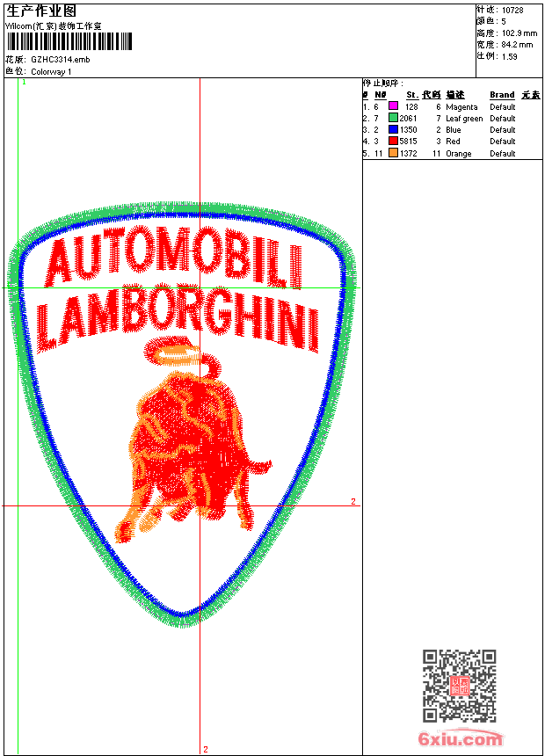Screen dimensions: 545x756
Task: Click stitch count 5815 in Red row
Action: tap(408, 142)
